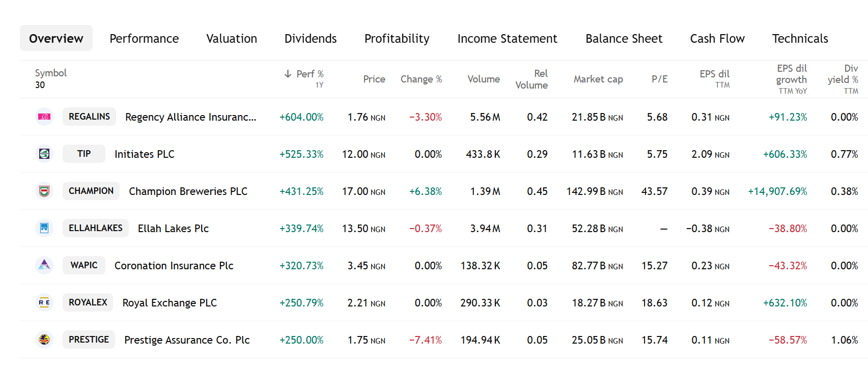Sort by the Volume column header
Screen dimensions: 868x365
click(484, 79)
